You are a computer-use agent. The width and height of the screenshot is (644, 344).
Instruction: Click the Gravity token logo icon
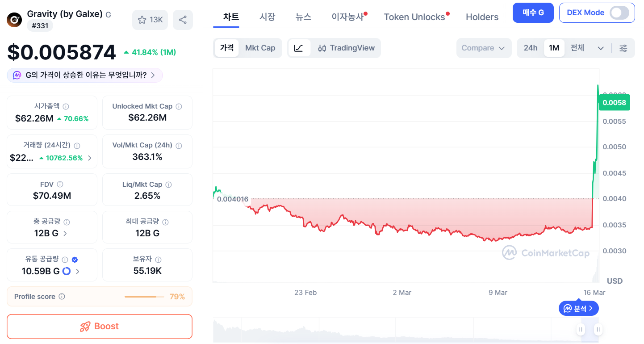[x=15, y=20]
